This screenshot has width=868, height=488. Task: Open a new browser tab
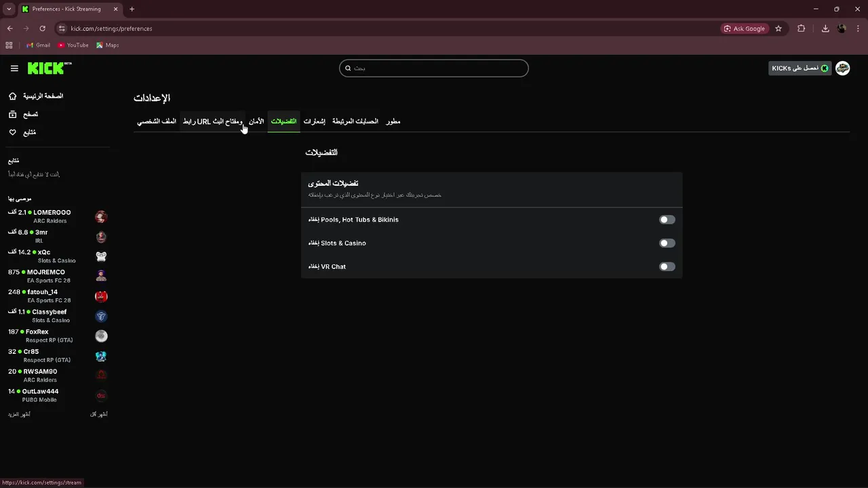point(132,9)
